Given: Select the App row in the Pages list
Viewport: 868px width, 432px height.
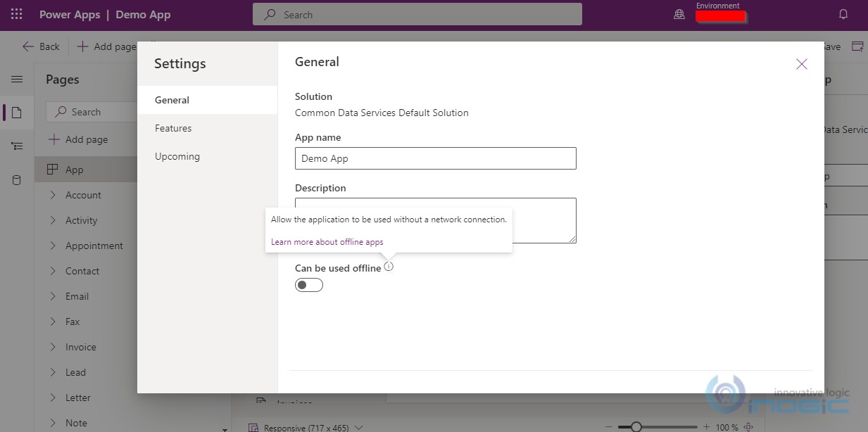Looking at the screenshot, I should [x=86, y=170].
